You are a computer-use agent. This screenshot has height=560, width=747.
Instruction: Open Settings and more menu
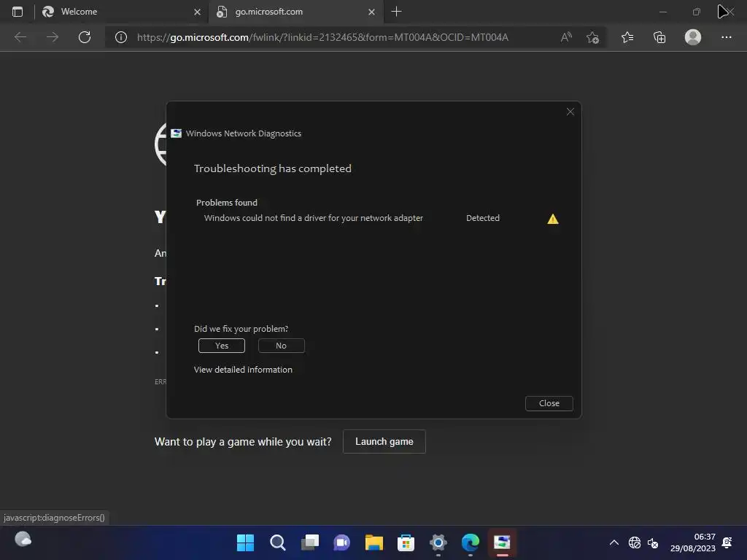coord(726,37)
